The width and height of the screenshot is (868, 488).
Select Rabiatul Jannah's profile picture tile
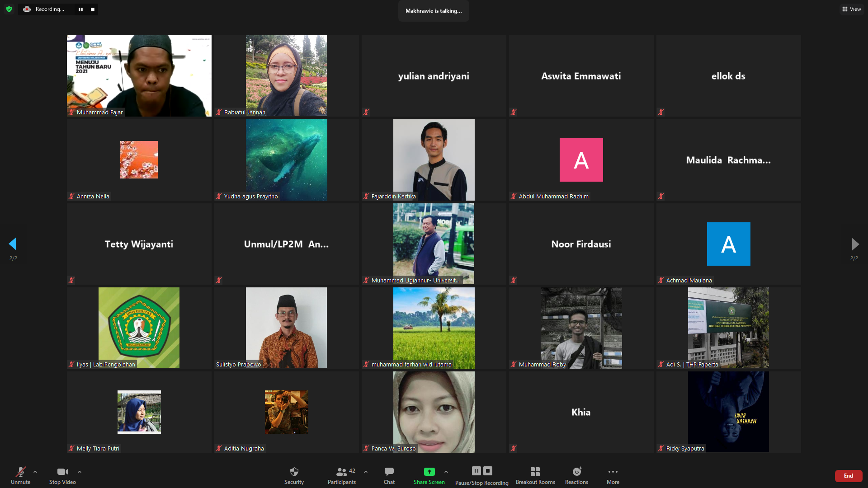coord(286,76)
